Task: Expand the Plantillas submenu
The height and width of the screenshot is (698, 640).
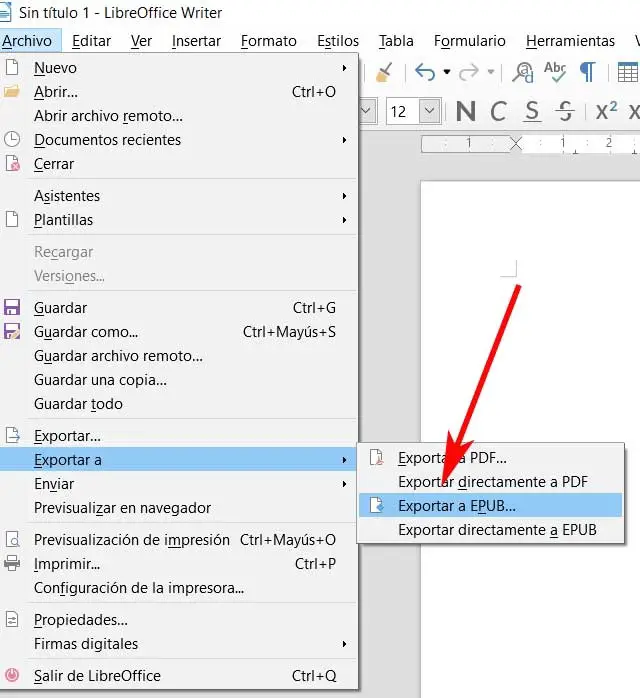Action: pos(179,220)
